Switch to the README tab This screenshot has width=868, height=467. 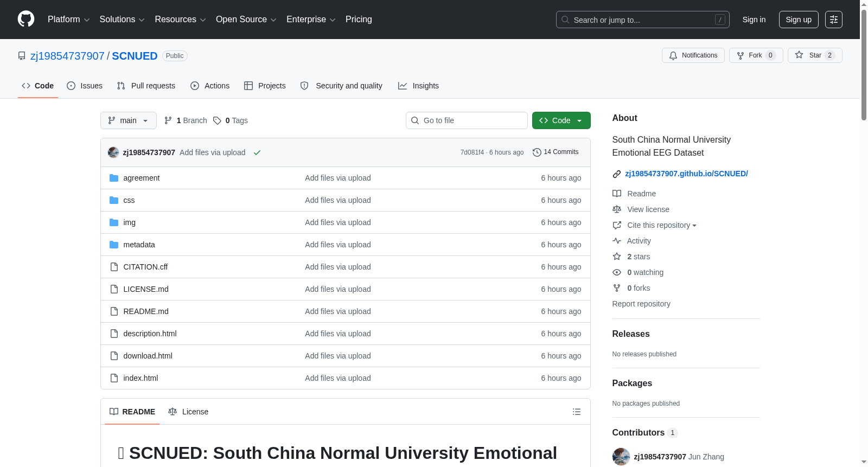tap(132, 412)
